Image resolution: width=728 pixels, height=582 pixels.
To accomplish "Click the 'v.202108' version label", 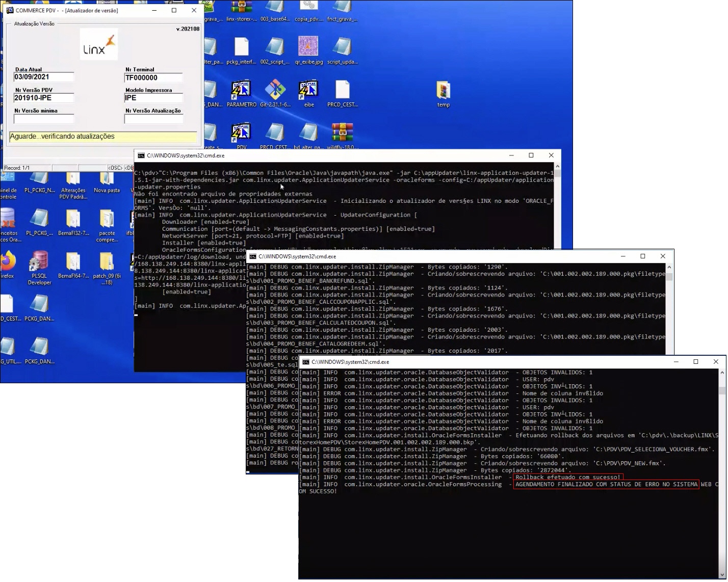I will click(x=188, y=29).
